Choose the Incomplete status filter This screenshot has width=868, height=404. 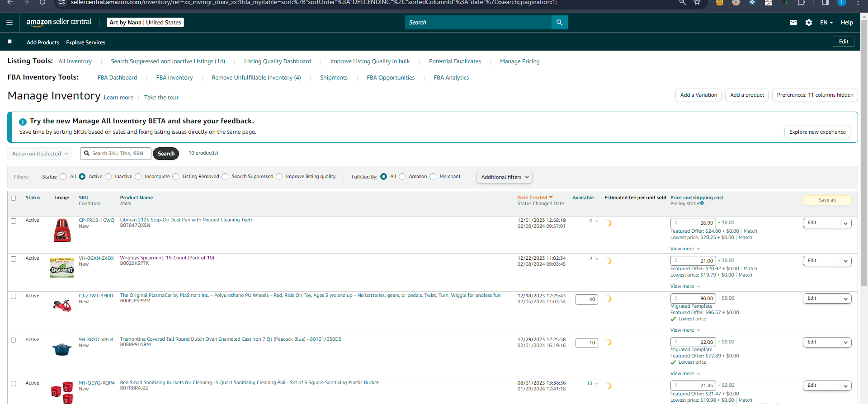(x=138, y=177)
